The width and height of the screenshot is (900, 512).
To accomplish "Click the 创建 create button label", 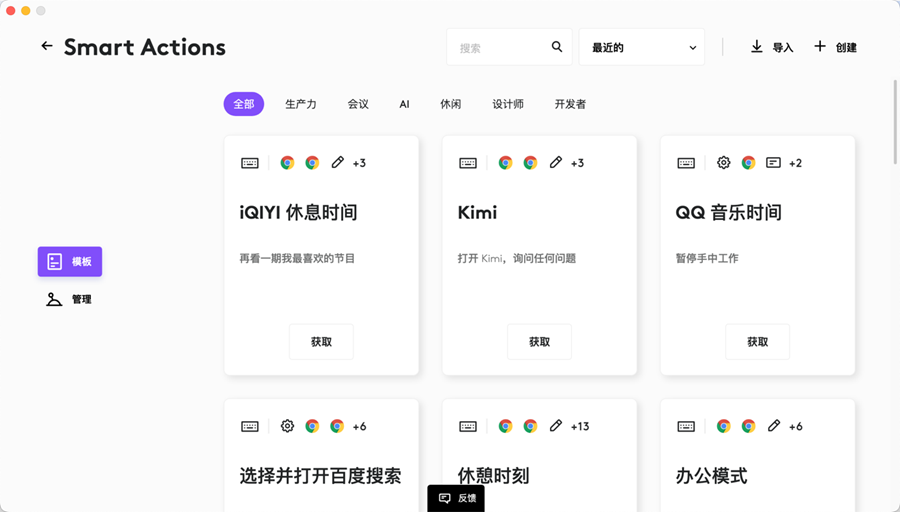I will pyautogui.click(x=846, y=48).
